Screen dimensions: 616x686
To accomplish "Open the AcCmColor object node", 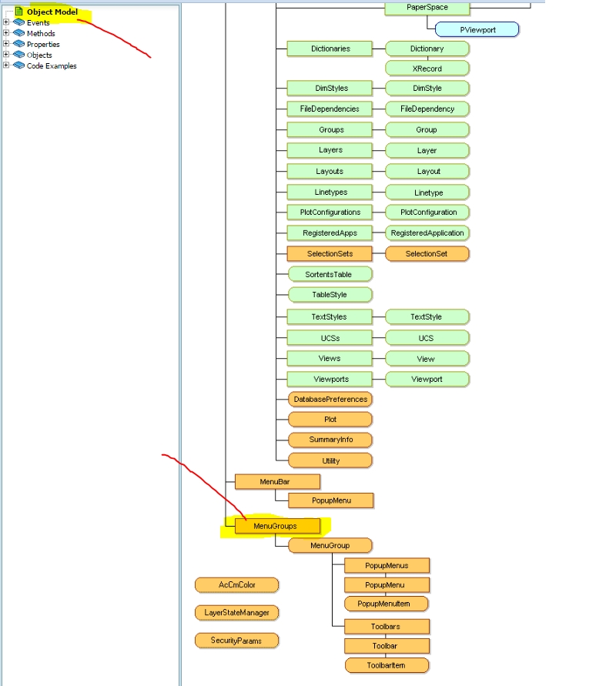I will click(x=236, y=585).
